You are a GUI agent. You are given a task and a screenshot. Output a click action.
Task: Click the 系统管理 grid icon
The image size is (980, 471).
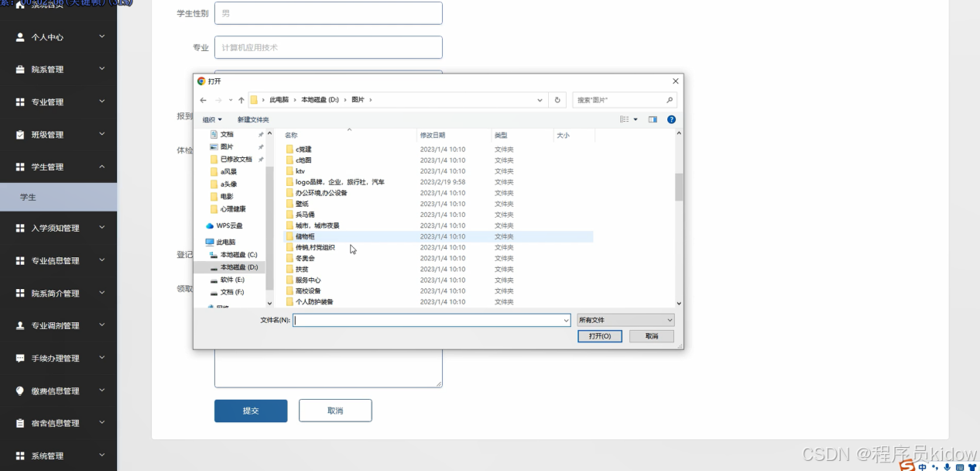point(20,456)
